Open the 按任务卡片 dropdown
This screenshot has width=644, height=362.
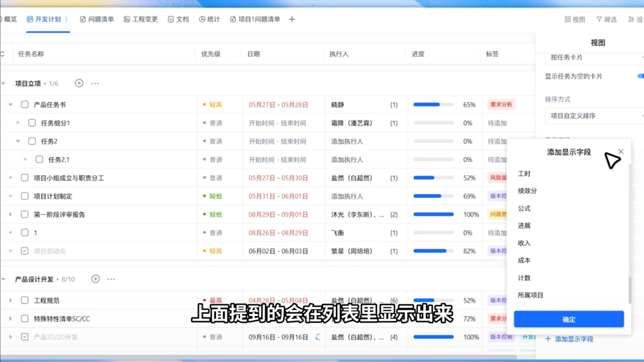tap(594, 57)
